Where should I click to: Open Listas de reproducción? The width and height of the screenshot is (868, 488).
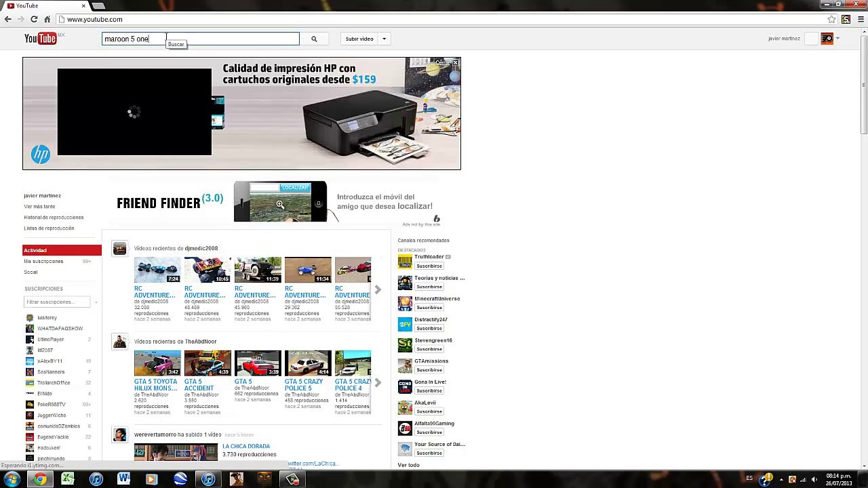click(x=49, y=228)
